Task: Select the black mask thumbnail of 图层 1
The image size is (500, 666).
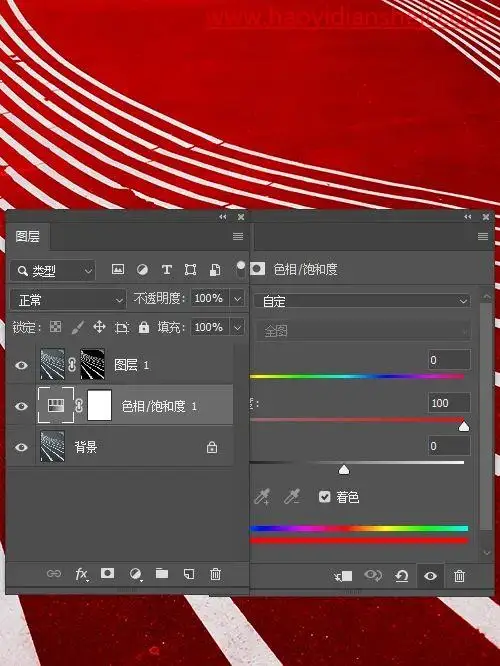Action: point(92,364)
